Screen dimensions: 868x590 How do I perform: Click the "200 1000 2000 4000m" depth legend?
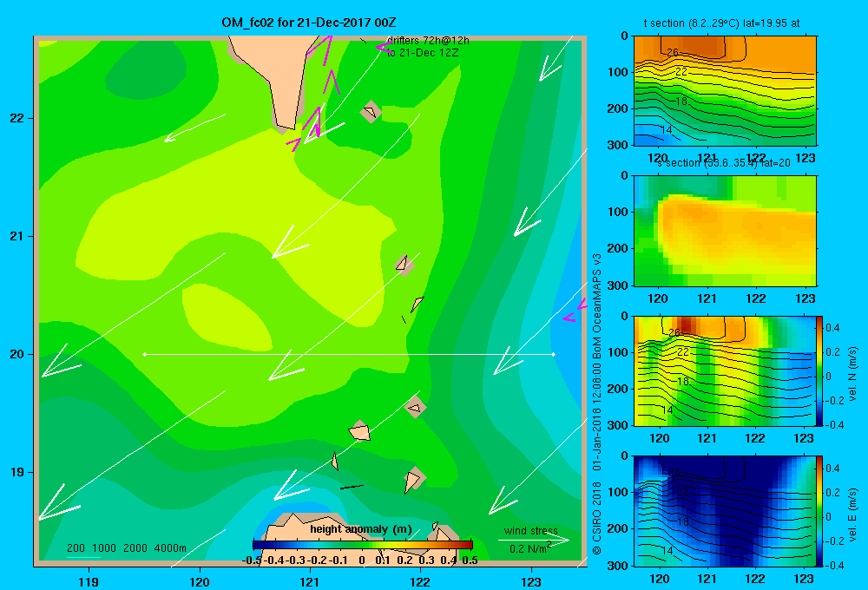click(x=127, y=548)
